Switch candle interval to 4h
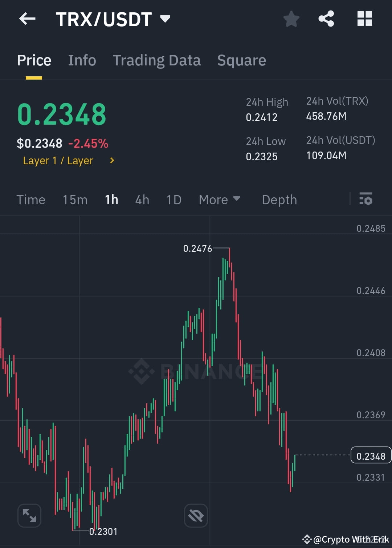The image size is (392, 548). click(142, 200)
